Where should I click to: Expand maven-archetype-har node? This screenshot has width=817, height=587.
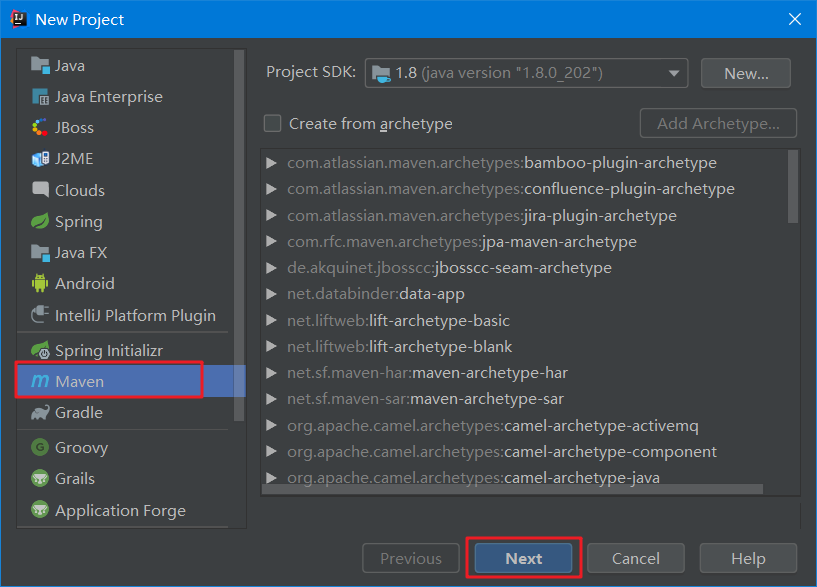click(271, 373)
